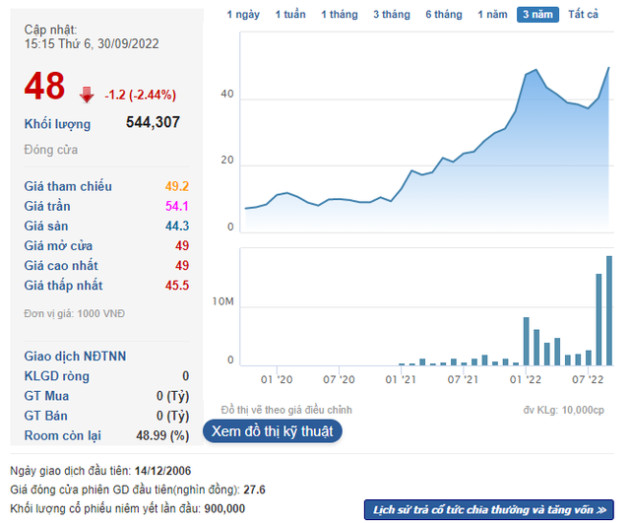Select the 1 năm time range
The image size is (630, 523).
pos(492,15)
